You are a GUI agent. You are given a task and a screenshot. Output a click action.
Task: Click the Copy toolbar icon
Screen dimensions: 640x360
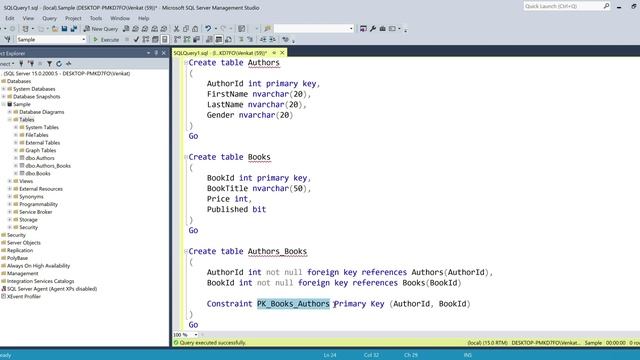tap(186, 29)
